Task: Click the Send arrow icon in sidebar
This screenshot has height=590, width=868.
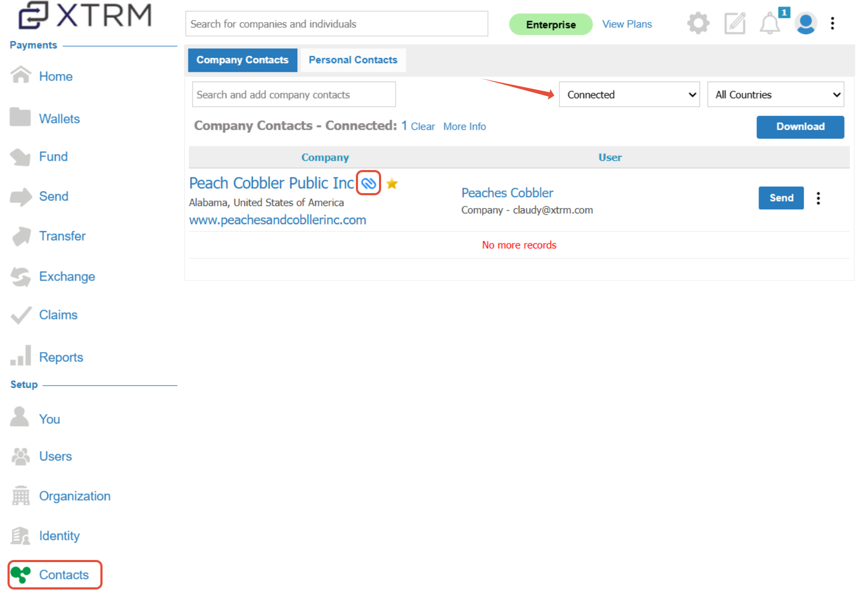Action: (21, 196)
